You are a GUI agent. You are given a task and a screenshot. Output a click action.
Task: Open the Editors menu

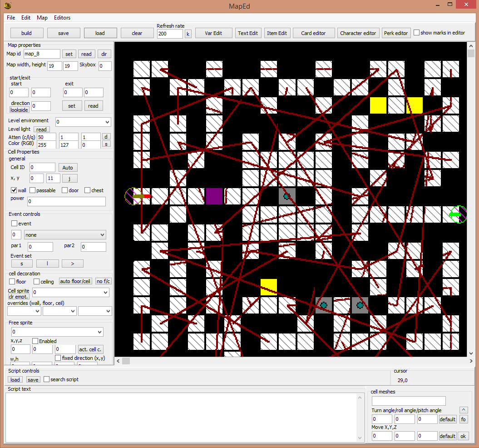62,18
